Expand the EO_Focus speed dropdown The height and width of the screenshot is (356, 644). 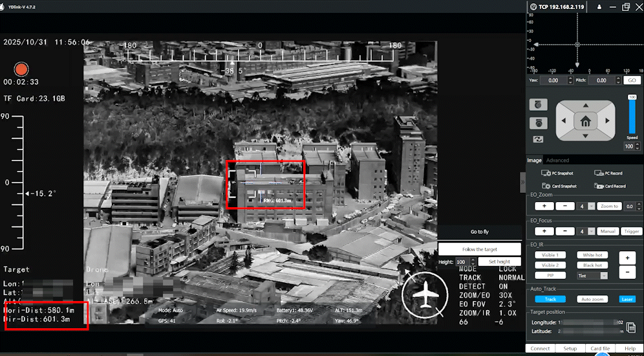[x=585, y=231]
